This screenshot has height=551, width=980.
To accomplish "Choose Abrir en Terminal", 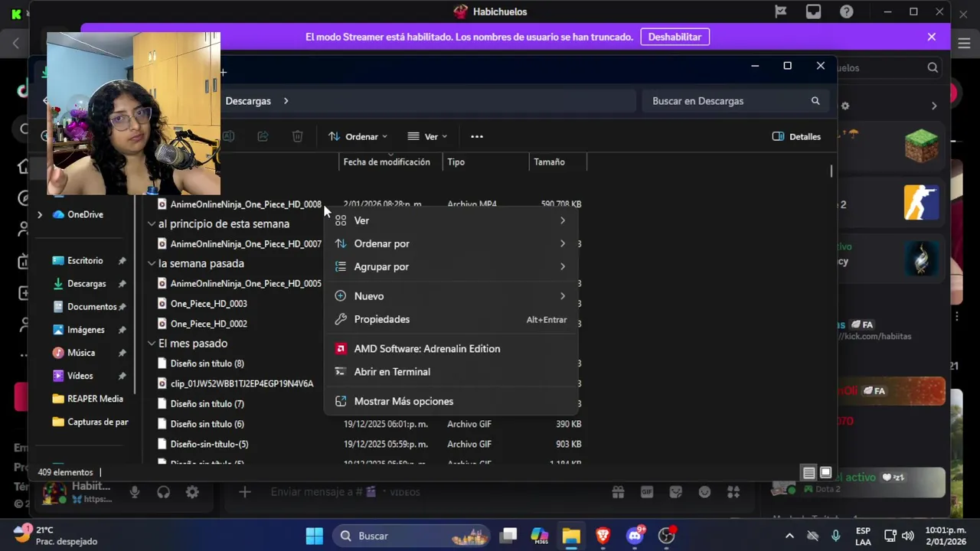I will click(x=452, y=372).
